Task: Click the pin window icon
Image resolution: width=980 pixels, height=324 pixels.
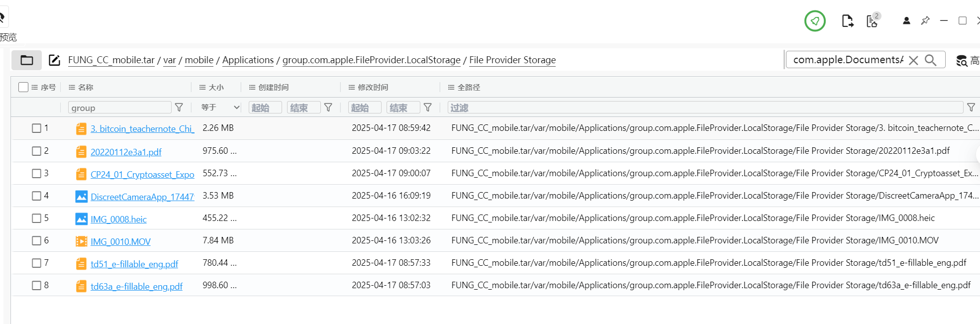Action: point(925,21)
